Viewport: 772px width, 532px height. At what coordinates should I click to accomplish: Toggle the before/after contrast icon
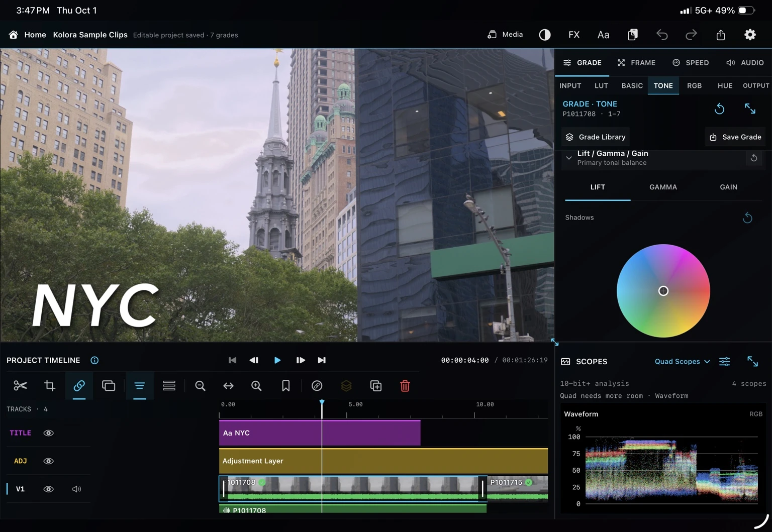point(545,35)
